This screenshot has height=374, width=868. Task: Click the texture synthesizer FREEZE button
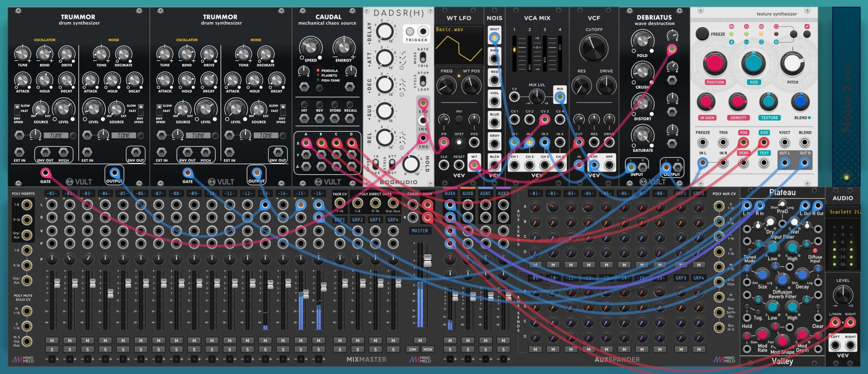click(702, 33)
